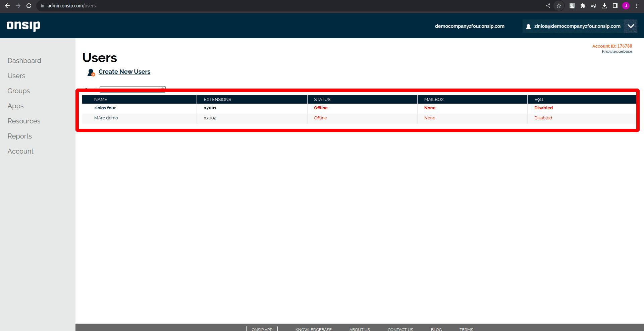Sort by EXTENSIONS column header
Image resolution: width=644 pixels, height=331 pixels.
point(217,100)
